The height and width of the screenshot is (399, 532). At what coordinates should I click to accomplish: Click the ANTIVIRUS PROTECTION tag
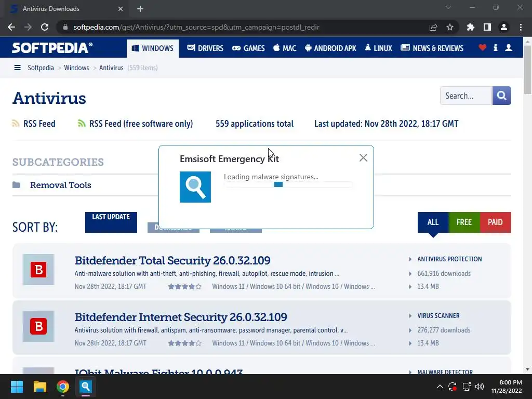click(449, 259)
